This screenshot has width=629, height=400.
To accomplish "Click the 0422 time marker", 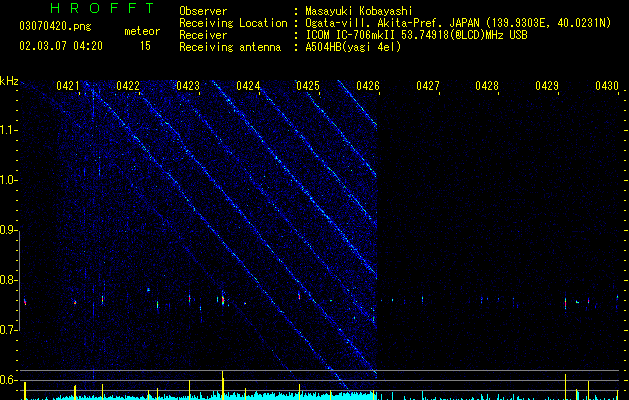I will tap(128, 85).
